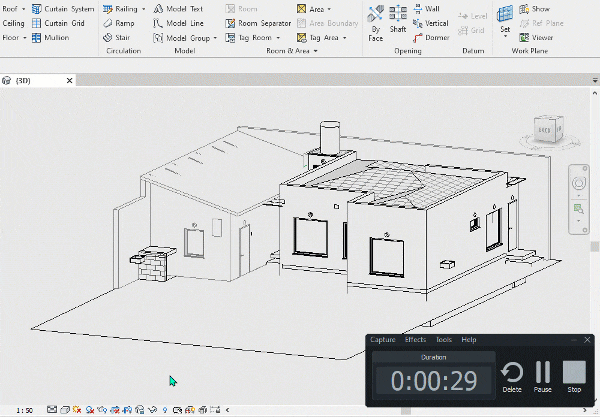Click Temporary View Properties icon in status bar
Viewport: 600px width, 417px height.
(x=177, y=410)
